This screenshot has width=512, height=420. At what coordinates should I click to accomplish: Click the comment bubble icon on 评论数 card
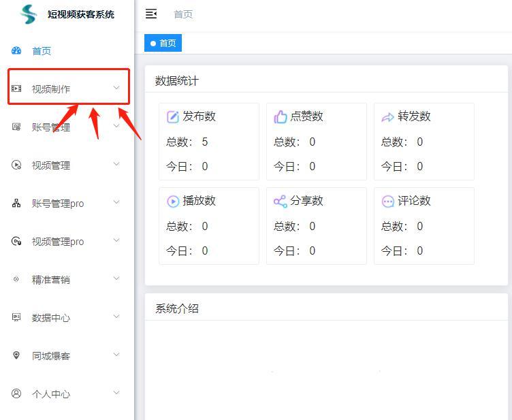tap(387, 201)
